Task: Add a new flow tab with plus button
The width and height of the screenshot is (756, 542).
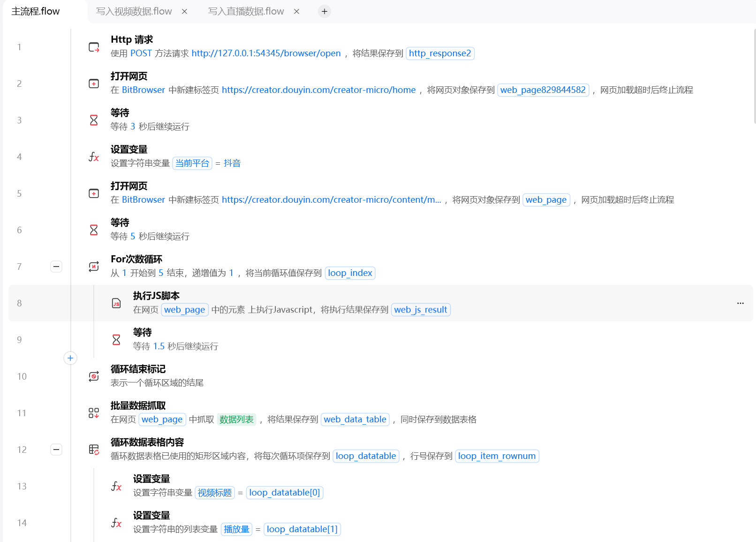Action: [325, 11]
